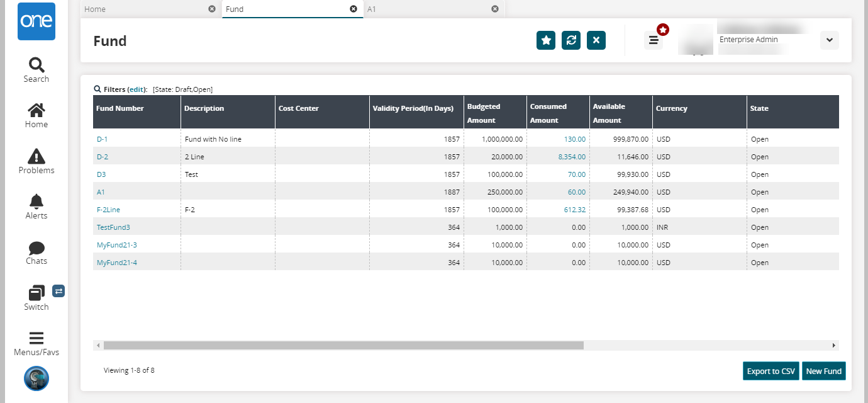Screen dimensions: 868x403
Task: Click the horizontal scrollbar right arrow
Action: point(834,346)
